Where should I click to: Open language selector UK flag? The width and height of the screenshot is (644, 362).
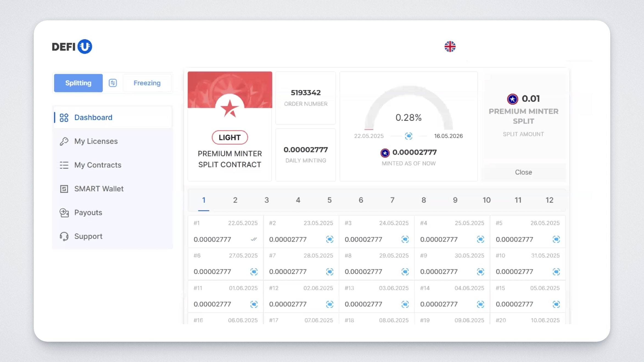450,47
